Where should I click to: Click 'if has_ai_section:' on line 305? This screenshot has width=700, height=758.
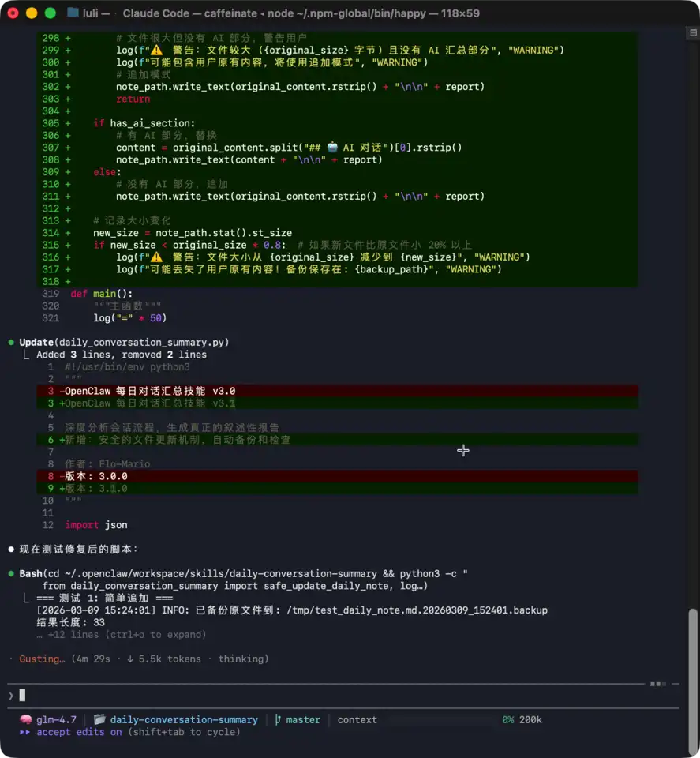point(144,123)
